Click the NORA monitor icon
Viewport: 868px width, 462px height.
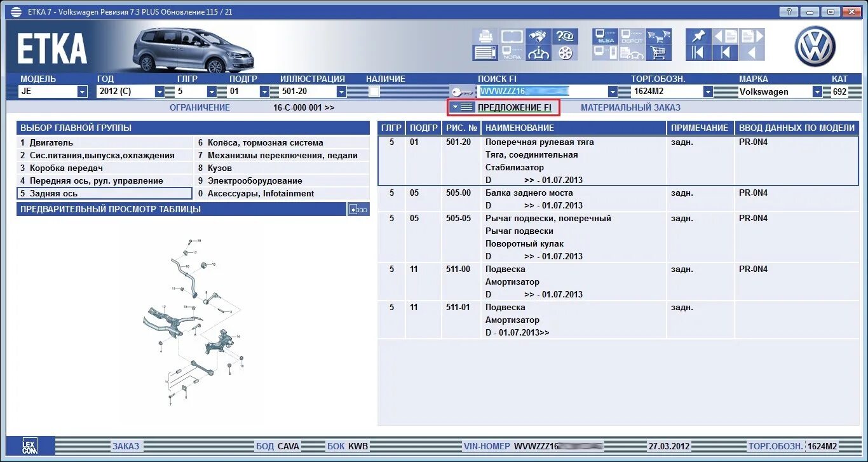click(512, 53)
